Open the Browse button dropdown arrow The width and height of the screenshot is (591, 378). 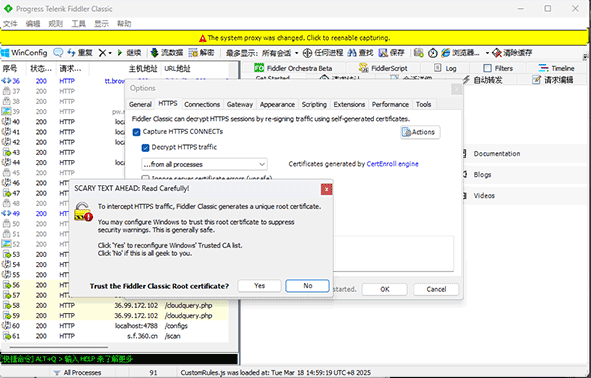tap(487, 53)
